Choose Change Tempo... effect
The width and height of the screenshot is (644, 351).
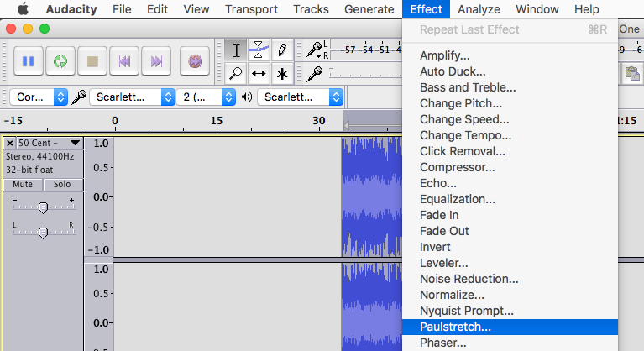point(510,135)
